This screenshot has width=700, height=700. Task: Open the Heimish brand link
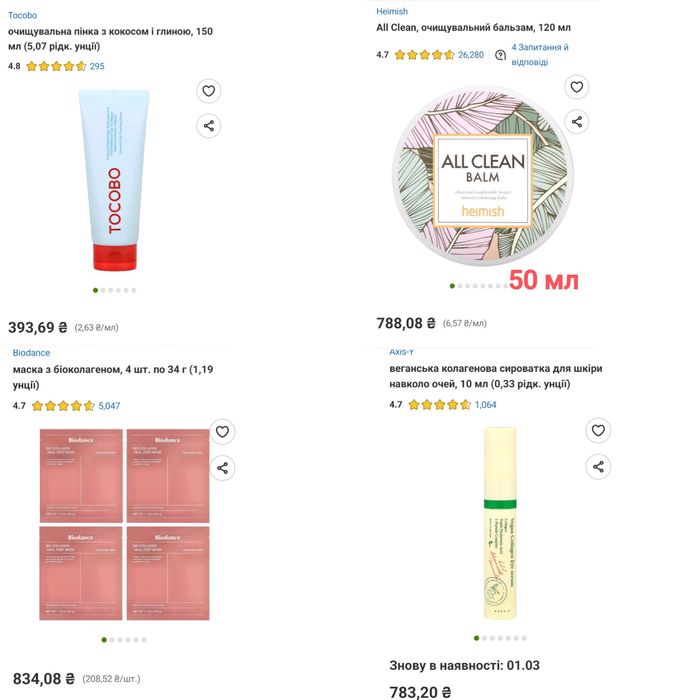point(392,11)
